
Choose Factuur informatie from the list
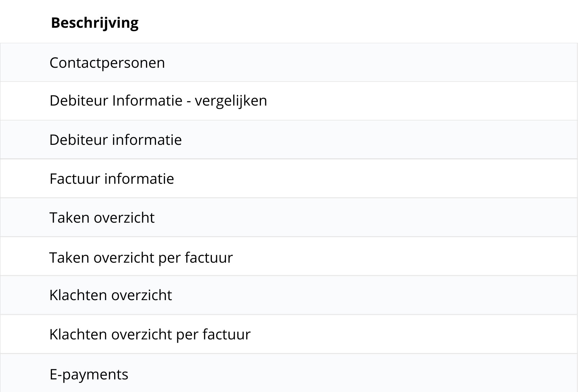112,179
